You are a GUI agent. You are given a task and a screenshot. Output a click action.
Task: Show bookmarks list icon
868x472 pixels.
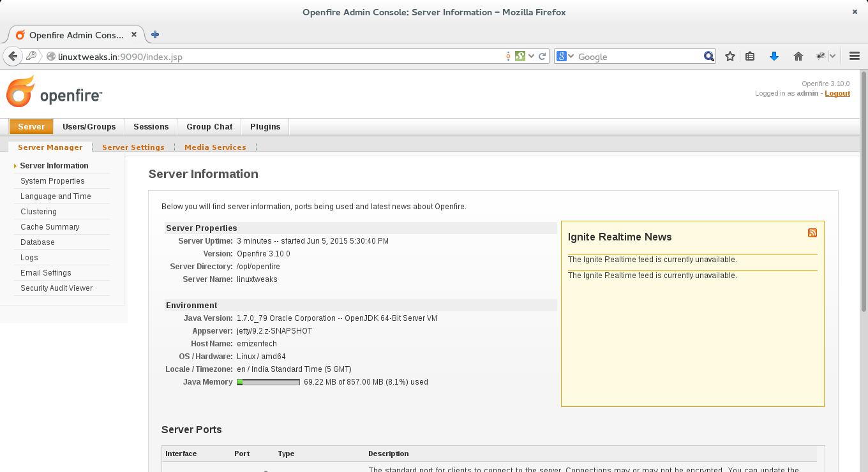coord(750,56)
